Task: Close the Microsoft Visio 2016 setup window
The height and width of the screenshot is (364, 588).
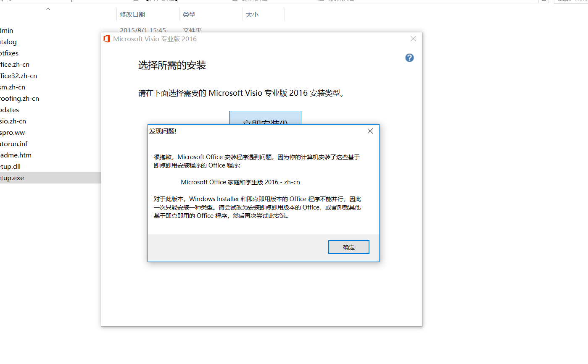Action: 413,39
